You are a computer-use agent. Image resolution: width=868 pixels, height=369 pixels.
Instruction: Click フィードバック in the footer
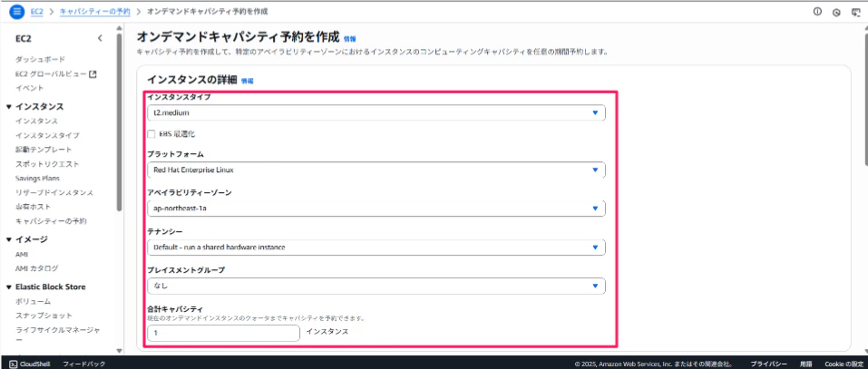[84, 364]
